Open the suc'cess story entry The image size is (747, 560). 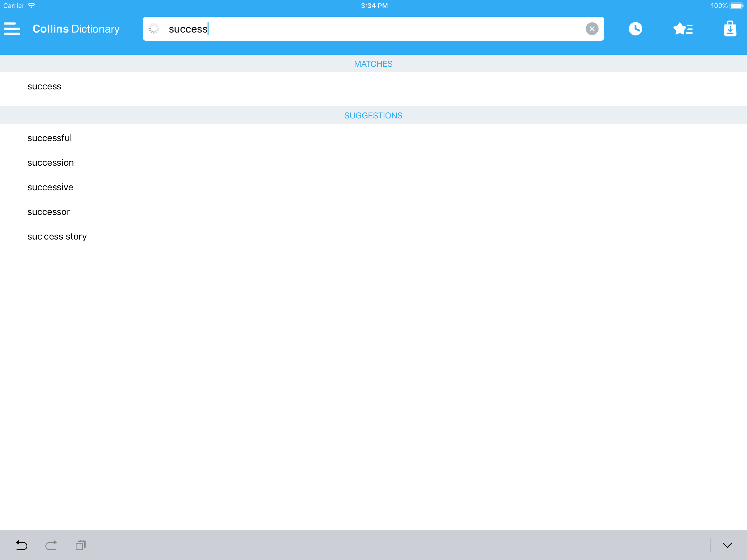pos(57,237)
